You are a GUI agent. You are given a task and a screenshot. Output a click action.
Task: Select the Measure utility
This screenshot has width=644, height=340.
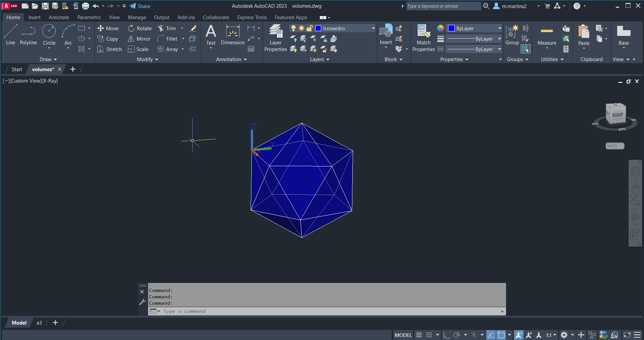(547, 36)
